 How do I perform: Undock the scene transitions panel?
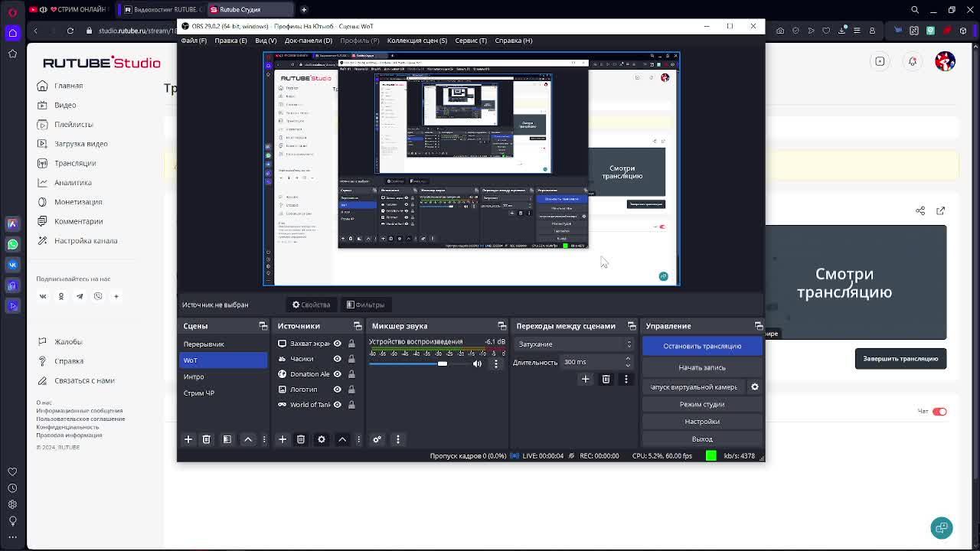coord(632,326)
